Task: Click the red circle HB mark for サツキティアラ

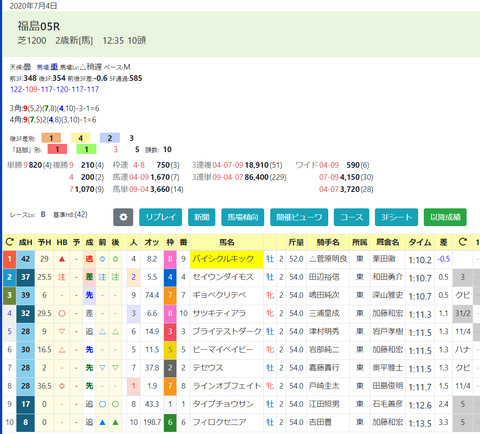Action: click(62, 313)
